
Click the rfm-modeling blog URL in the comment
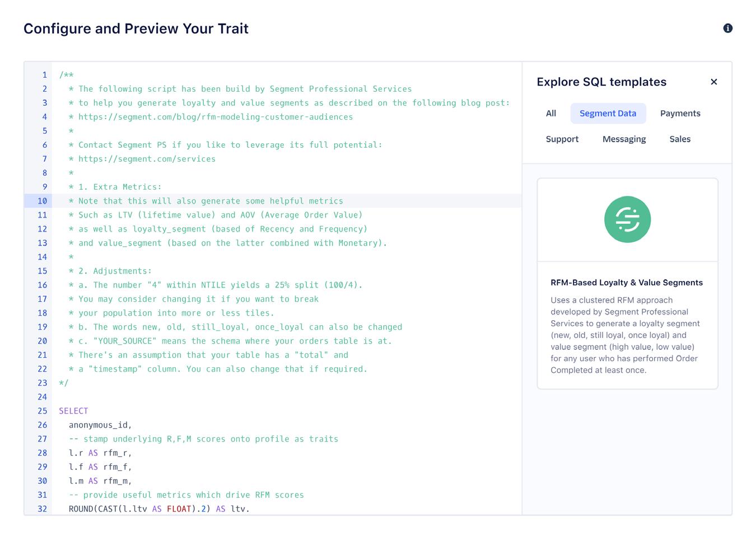216,117
